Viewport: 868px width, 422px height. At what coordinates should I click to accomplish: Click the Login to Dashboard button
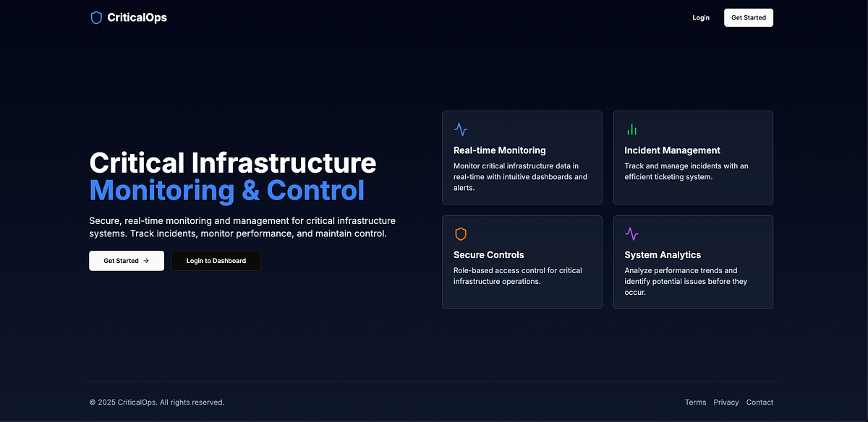click(216, 261)
